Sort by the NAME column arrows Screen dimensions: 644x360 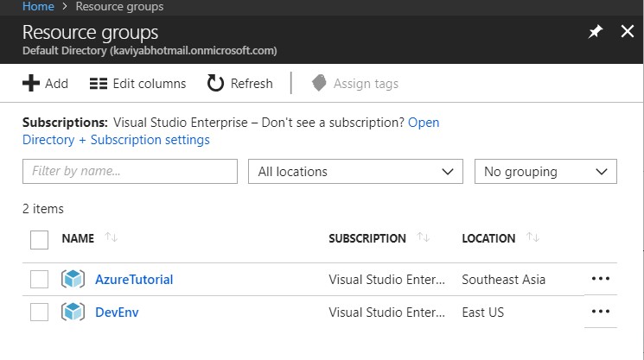112,238
